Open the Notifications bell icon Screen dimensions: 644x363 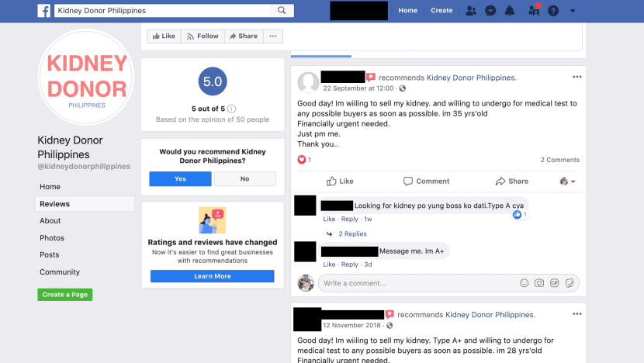(x=509, y=11)
